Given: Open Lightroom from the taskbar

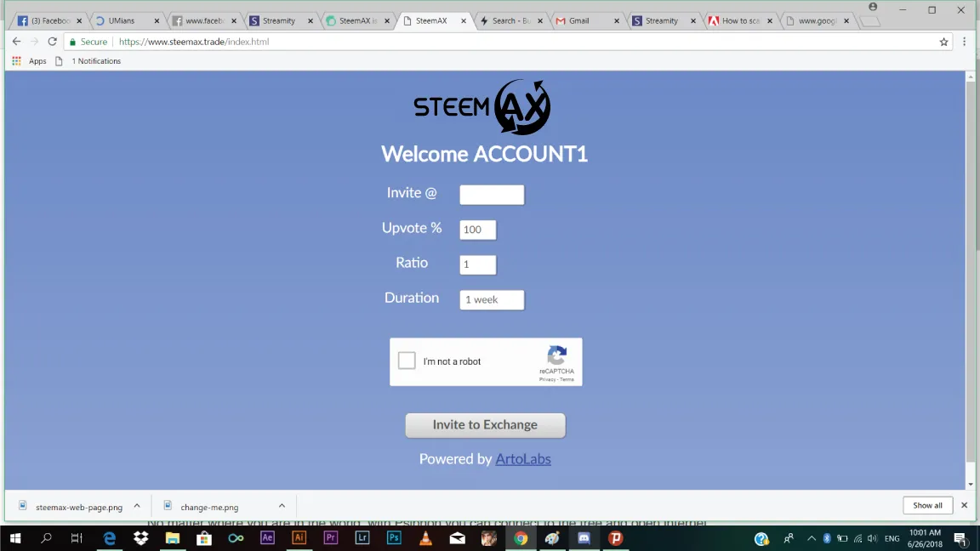Looking at the screenshot, I should coord(362,538).
